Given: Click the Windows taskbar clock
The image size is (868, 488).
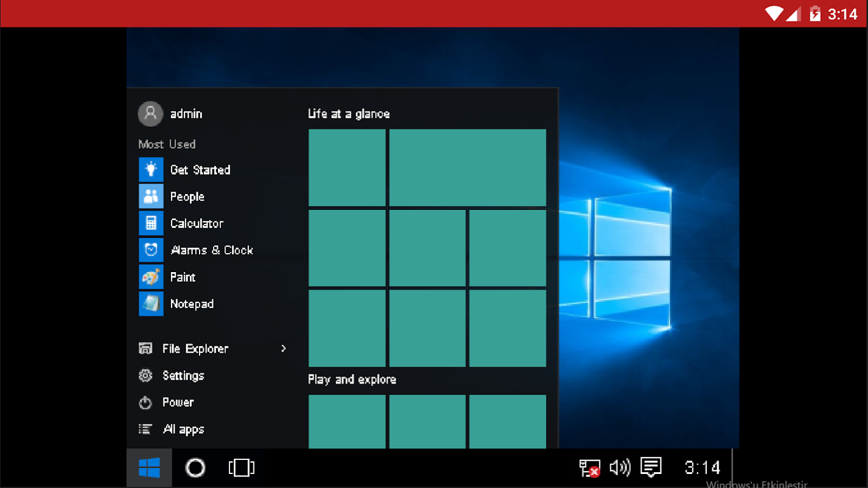Looking at the screenshot, I should 703,468.
